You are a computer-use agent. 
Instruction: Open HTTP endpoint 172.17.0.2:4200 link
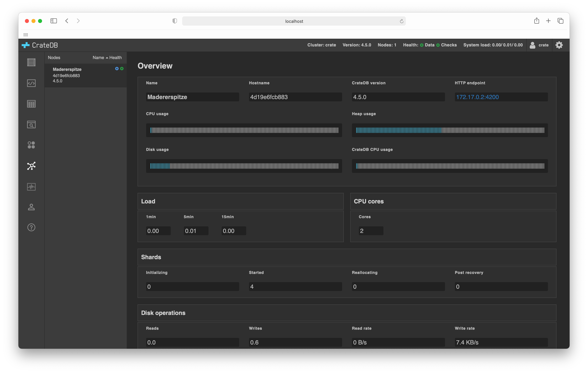pyautogui.click(x=477, y=97)
